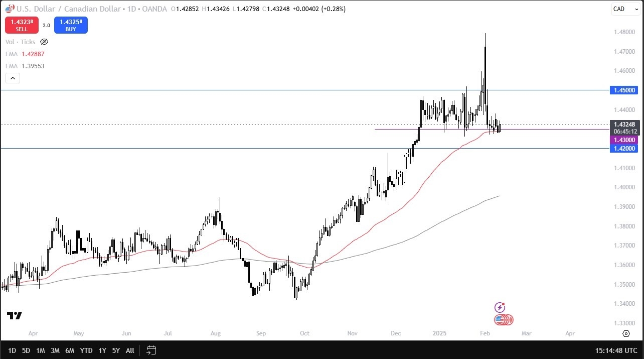The height and width of the screenshot is (359, 644).
Task: Open the 1D interval selector in the title
Action: click(x=129, y=9)
